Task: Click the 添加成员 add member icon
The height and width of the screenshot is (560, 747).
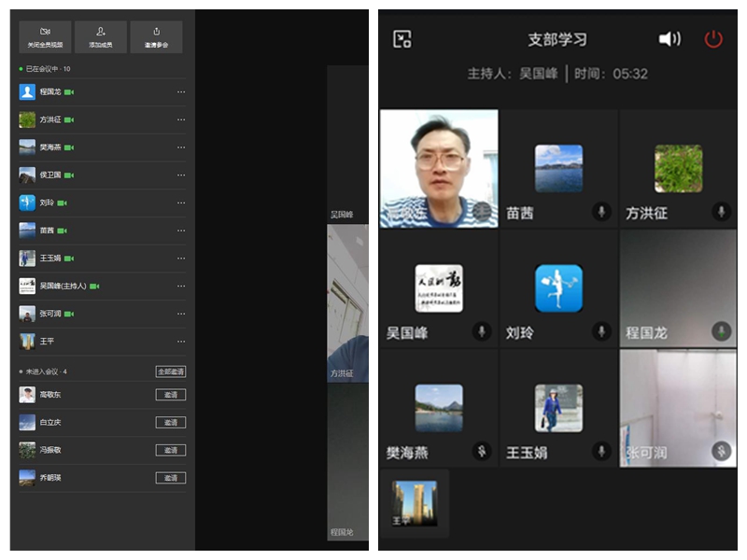Action: pos(100,30)
